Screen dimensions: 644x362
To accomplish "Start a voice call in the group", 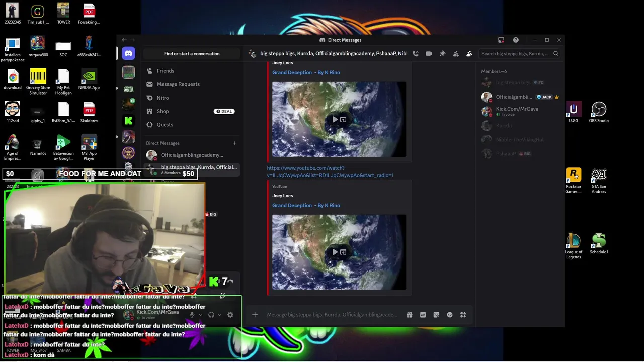I will [x=416, y=54].
